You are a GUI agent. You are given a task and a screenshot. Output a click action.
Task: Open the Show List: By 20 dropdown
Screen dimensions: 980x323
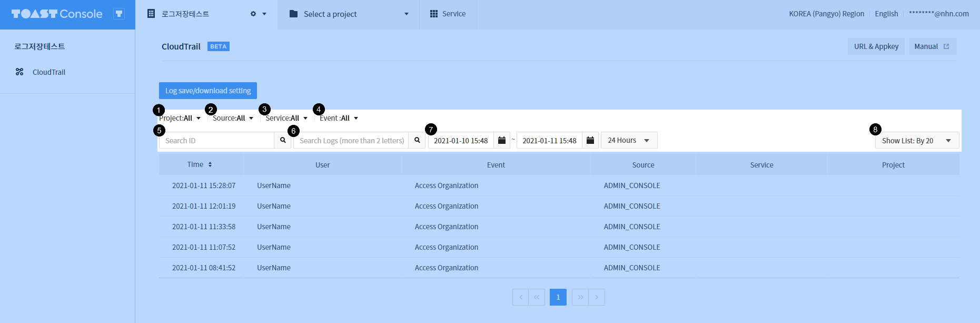(917, 140)
